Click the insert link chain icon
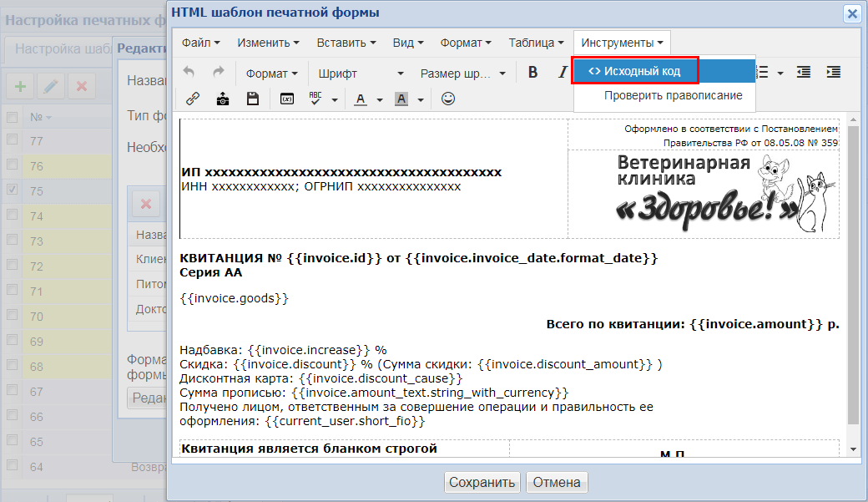 (193, 99)
